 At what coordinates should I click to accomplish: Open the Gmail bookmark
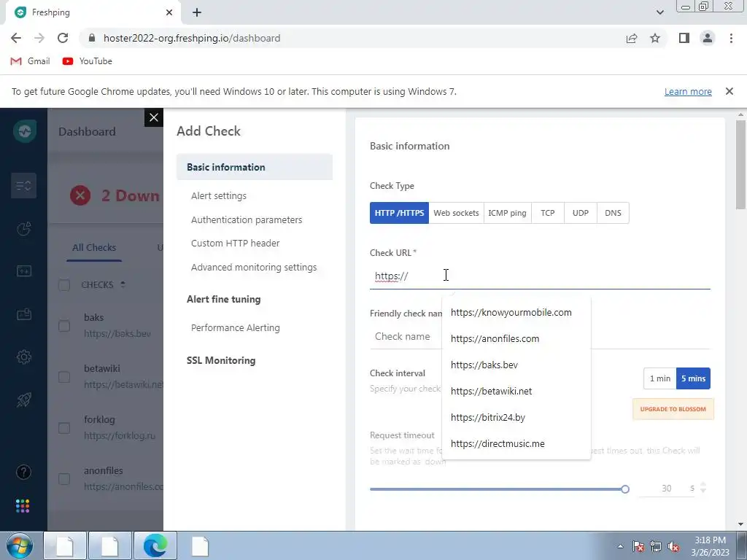31,61
